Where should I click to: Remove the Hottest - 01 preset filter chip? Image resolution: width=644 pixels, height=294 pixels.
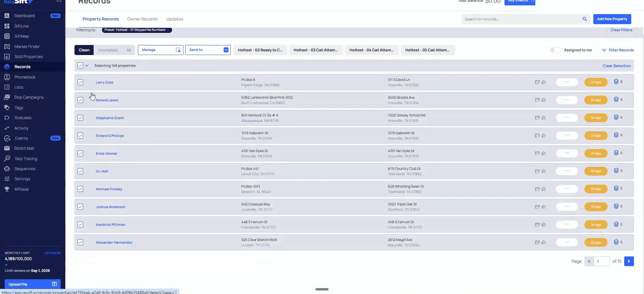click(x=168, y=30)
